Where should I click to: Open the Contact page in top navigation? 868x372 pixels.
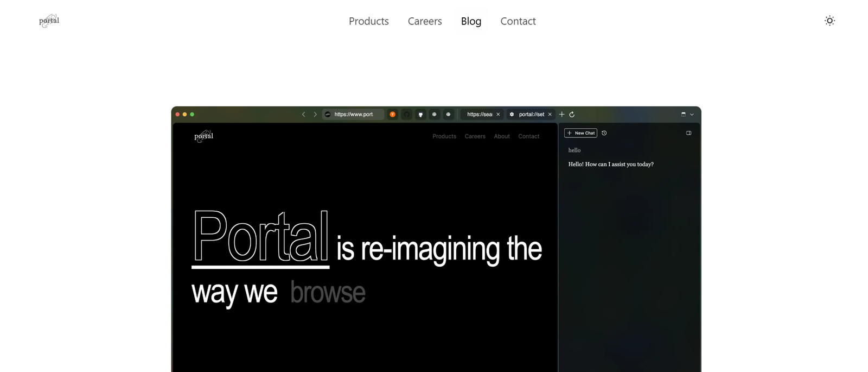coord(518,21)
